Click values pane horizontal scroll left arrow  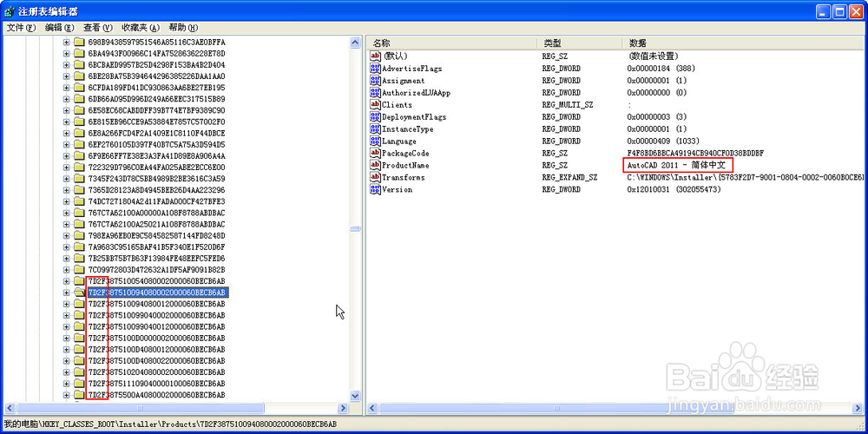[x=372, y=408]
